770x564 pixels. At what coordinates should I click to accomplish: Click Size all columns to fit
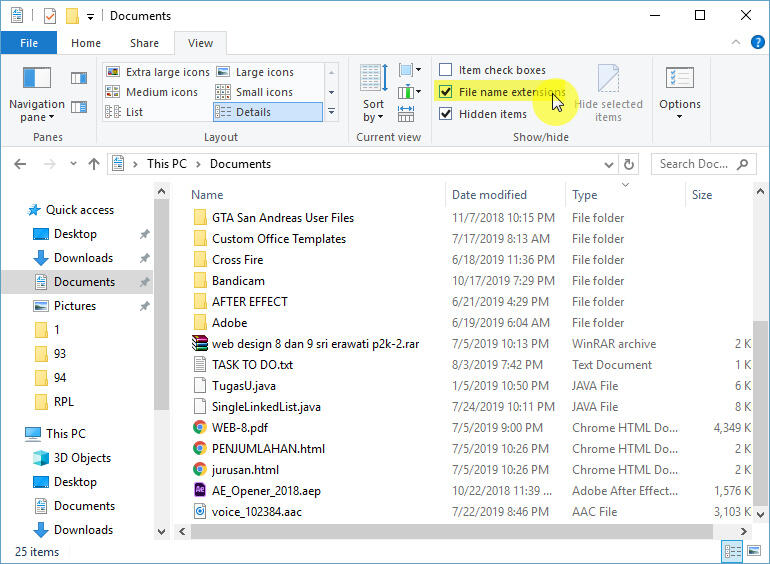point(406,113)
